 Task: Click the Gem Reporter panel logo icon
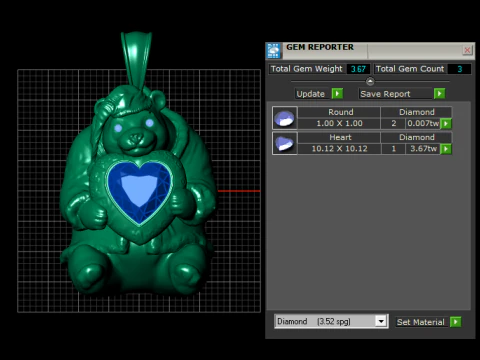273,51
